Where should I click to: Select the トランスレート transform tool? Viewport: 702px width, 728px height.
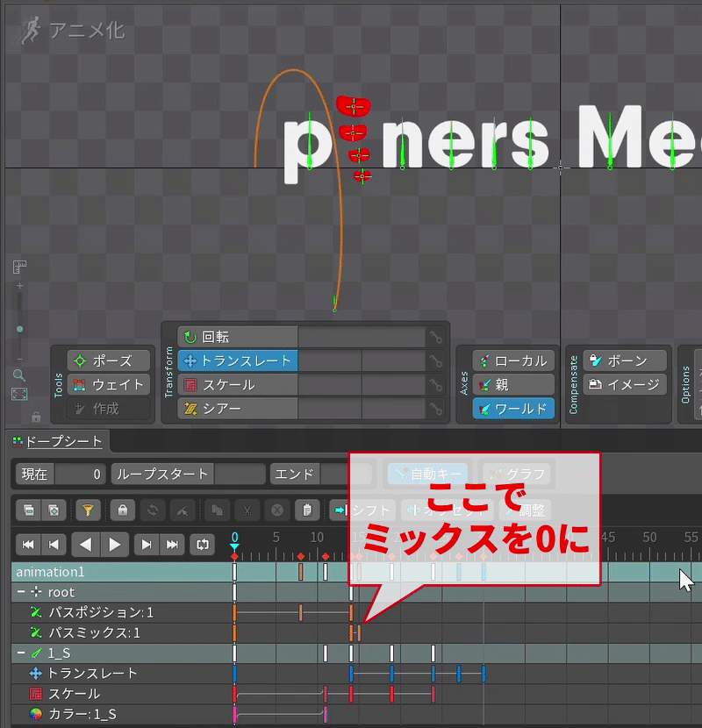[238, 360]
